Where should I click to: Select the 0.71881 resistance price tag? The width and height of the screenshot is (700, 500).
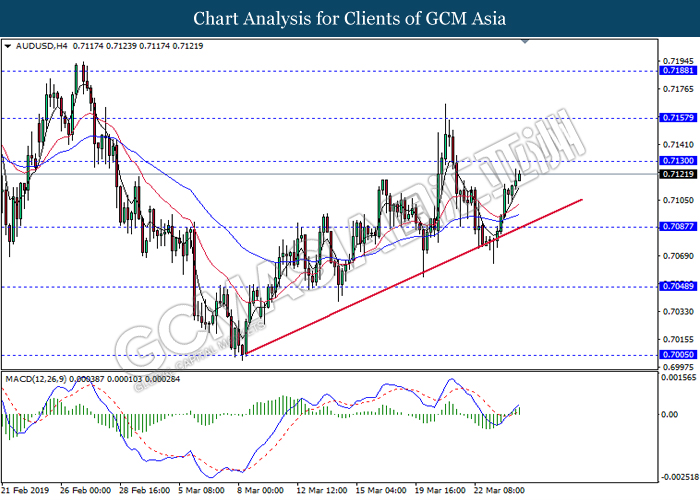click(679, 71)
